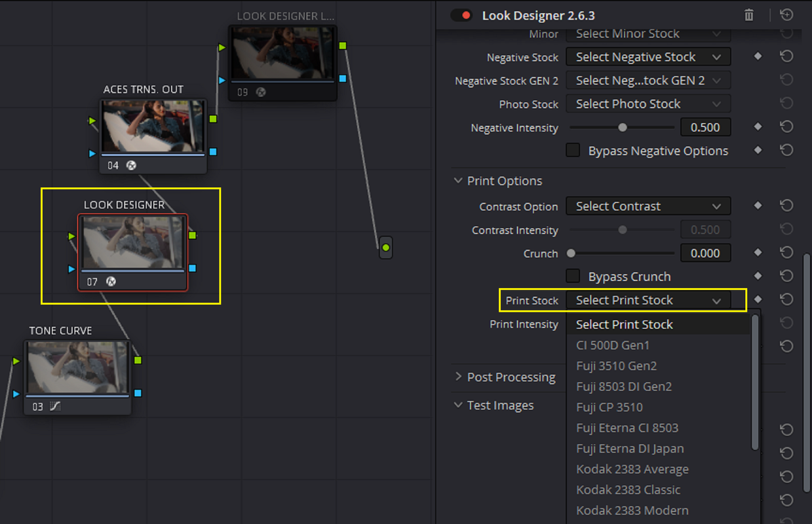
Task: Reset the Contrast Option parameter
Action: 786,206
